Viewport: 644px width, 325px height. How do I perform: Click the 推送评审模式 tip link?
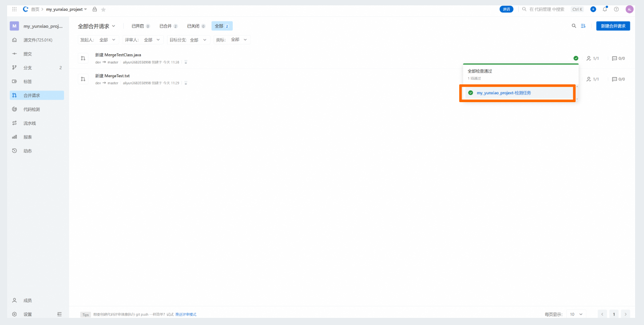click(x=186, y=314)
